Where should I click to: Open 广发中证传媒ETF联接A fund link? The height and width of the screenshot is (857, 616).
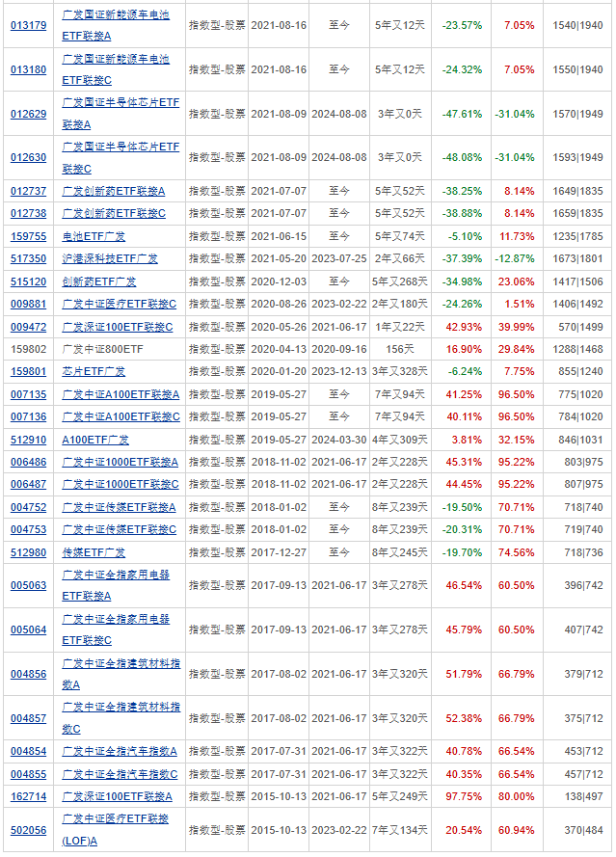click(x=119, y=508)
